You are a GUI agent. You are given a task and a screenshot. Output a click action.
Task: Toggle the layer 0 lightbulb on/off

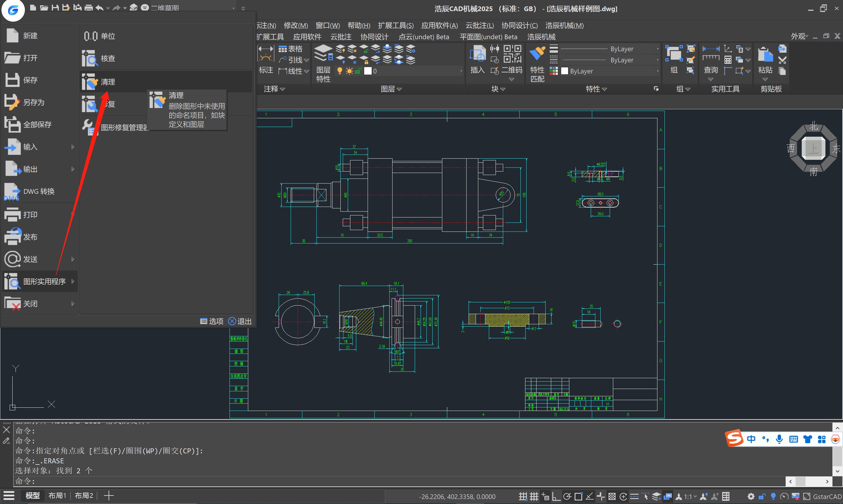(340, 71)
